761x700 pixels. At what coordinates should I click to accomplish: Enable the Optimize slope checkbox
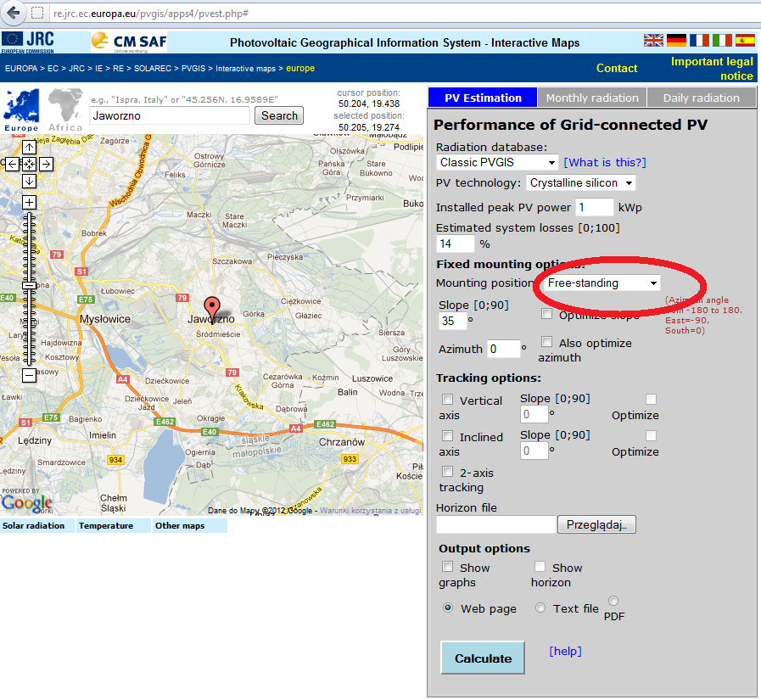547,314
